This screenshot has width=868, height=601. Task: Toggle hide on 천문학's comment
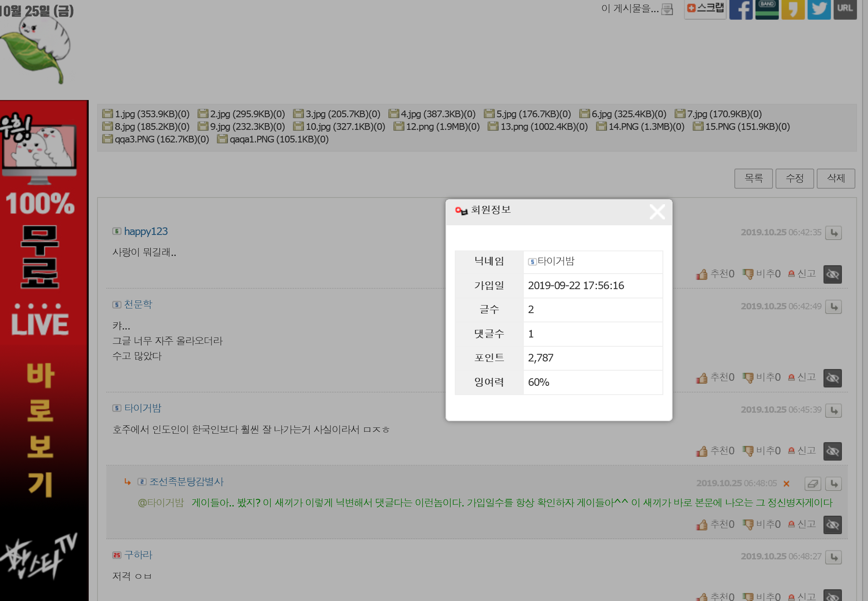click(832, 378)
